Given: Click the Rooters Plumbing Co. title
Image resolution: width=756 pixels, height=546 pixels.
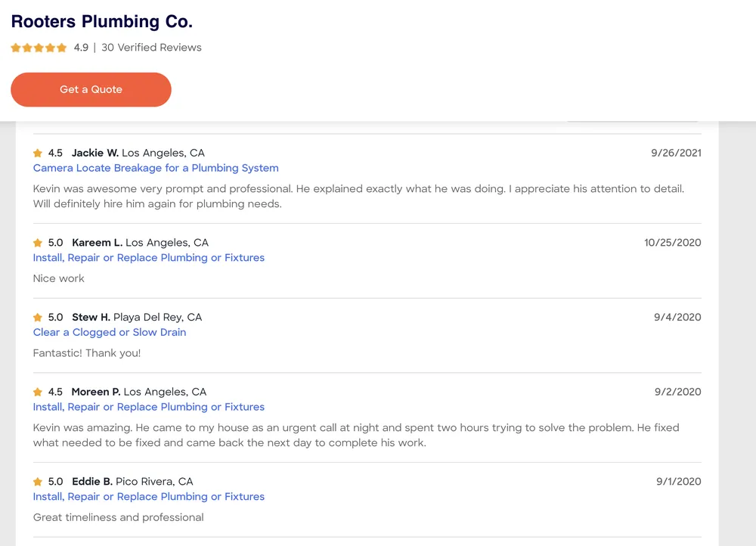Looking at the screenshot, I should (101, 20).
